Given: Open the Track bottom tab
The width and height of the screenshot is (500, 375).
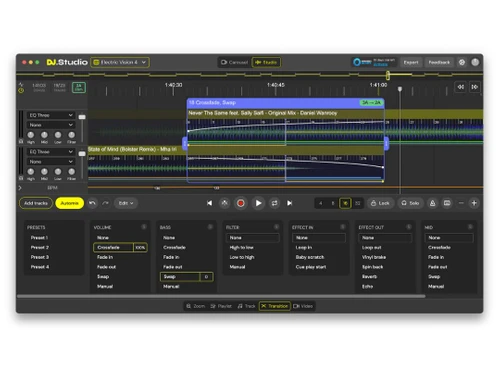Looking at the screenshot, I should (247, 306).
